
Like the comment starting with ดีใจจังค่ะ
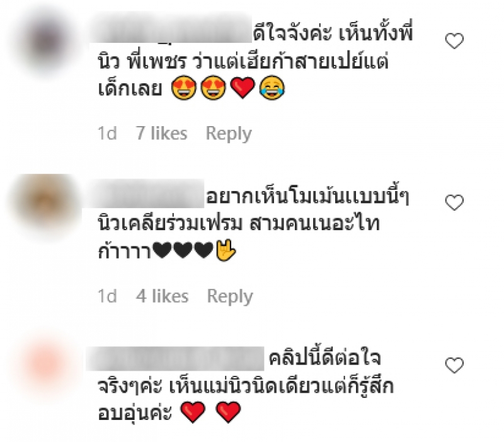coord(454,41)
